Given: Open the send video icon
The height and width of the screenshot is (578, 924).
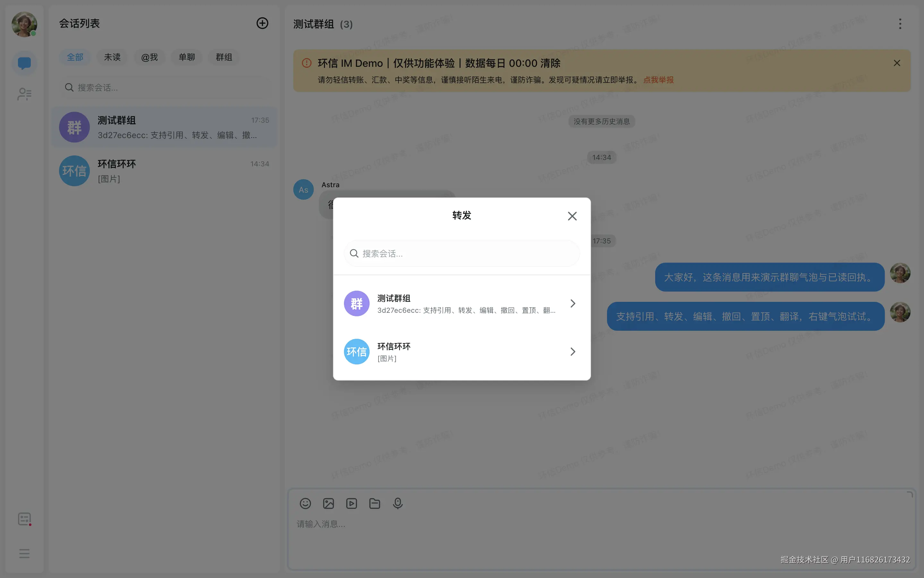Looking at the screenshot, I should 352,504.
